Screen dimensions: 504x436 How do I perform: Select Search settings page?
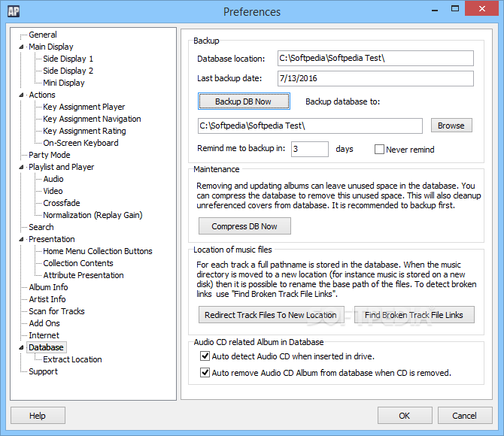coord(41,227)
